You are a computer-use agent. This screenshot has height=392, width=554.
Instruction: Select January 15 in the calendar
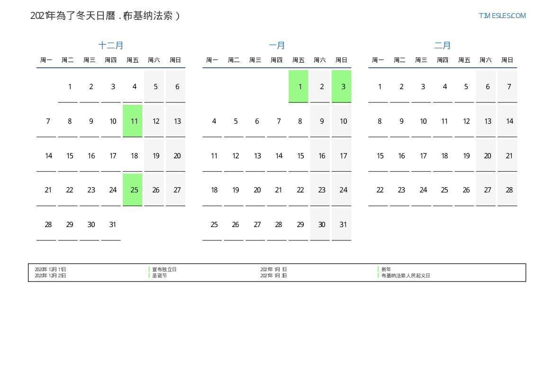click(300, 156)
